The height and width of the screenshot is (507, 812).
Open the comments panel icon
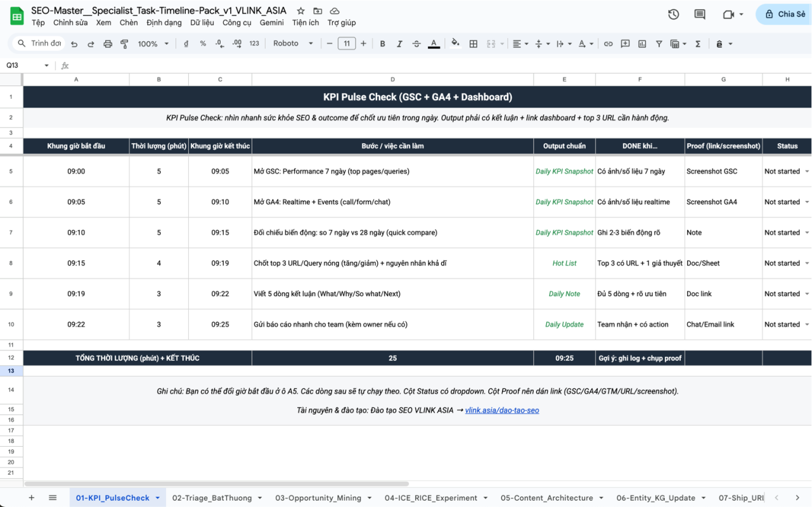[x=700, y=14]
